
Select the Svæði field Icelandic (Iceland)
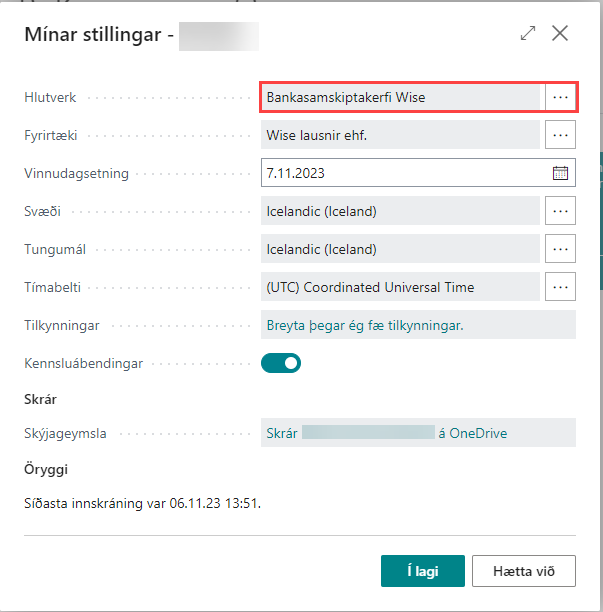pos(400,211)
